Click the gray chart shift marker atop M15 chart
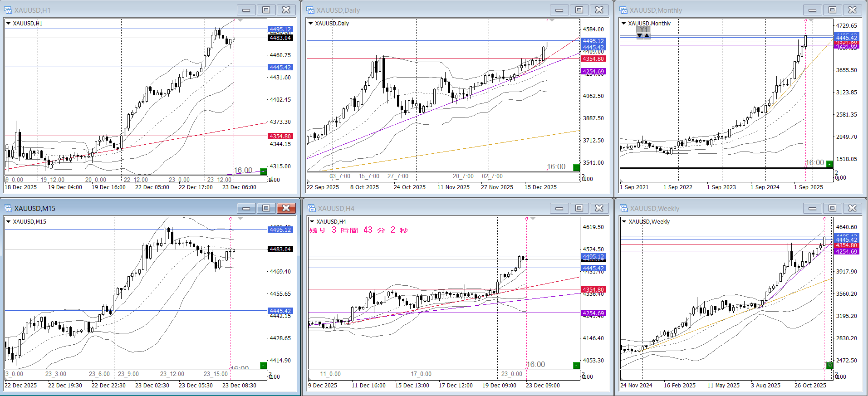The height and width of the screenshot is (396, 868). [x=240, y=219]
